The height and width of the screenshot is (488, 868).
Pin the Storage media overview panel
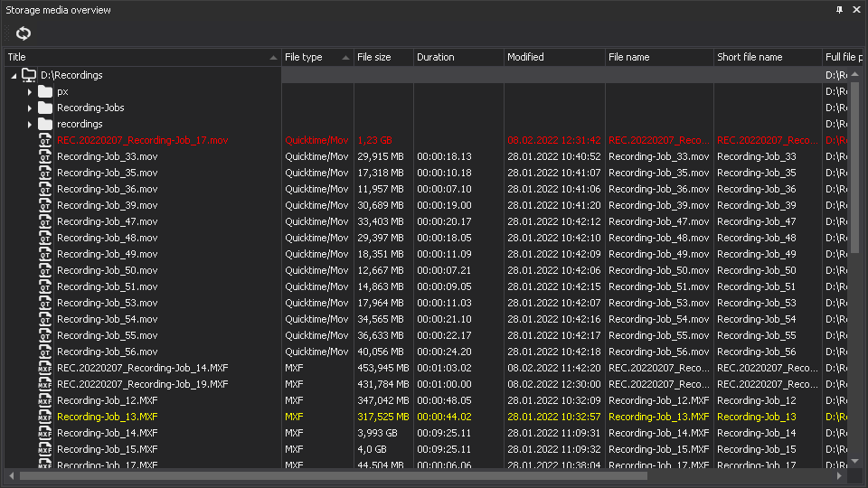tap(839, 10)
